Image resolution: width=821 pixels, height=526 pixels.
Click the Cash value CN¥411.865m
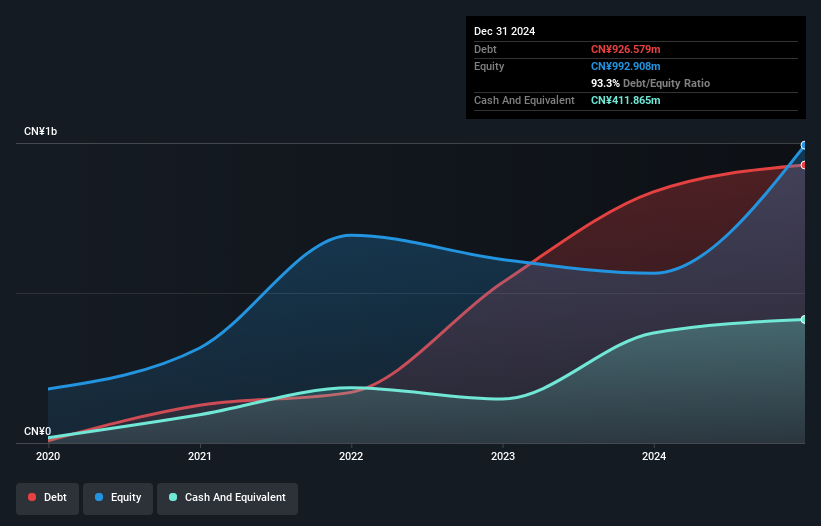[626, 100]
